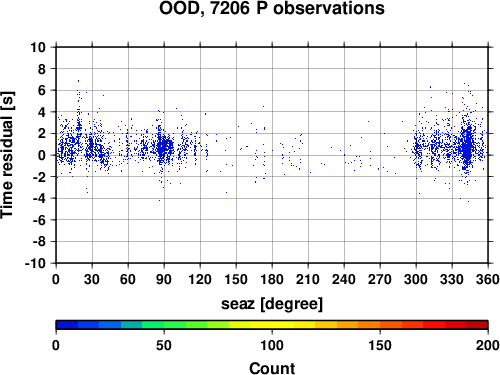The width and height of the screenshot is (500, 375).
Task: Click the 'Time residual [s]' axis label
Action: point(7,155)
